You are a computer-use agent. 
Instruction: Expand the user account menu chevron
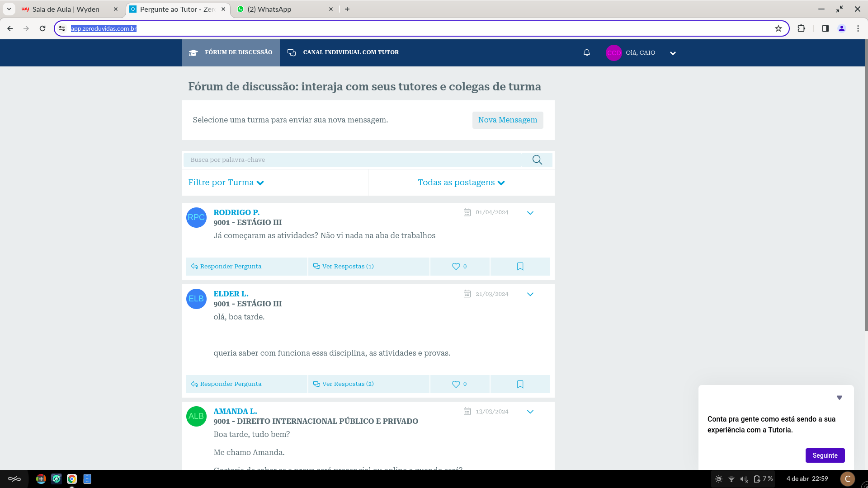click(x=673, y=53)
